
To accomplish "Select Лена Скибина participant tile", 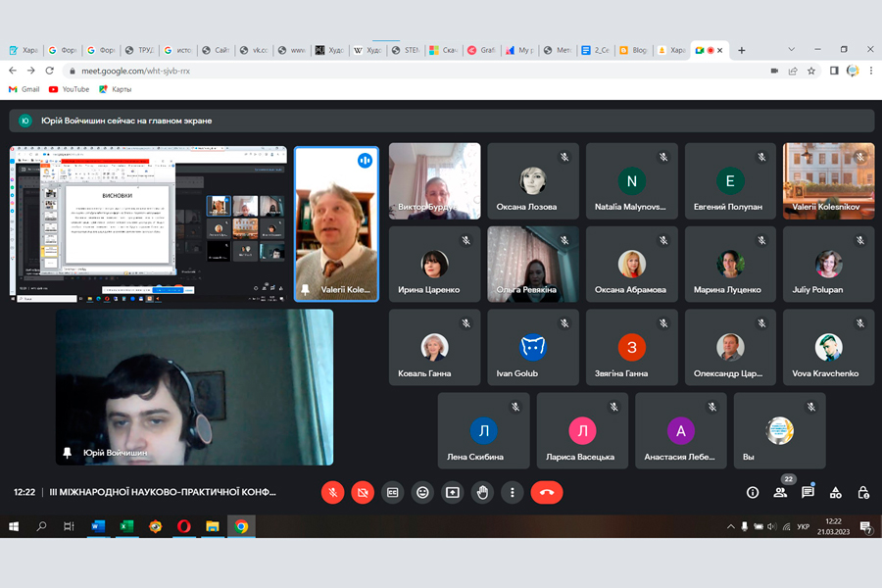I will 484,430.
